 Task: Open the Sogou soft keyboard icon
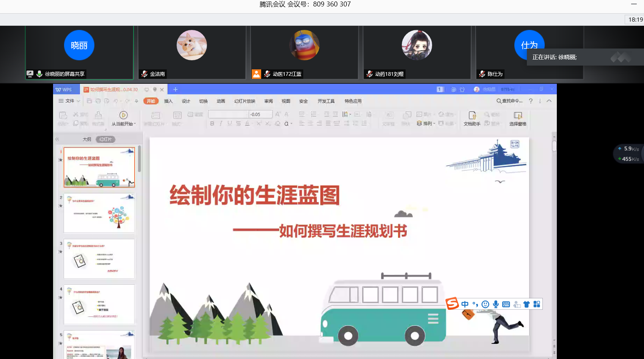point(506,304)
